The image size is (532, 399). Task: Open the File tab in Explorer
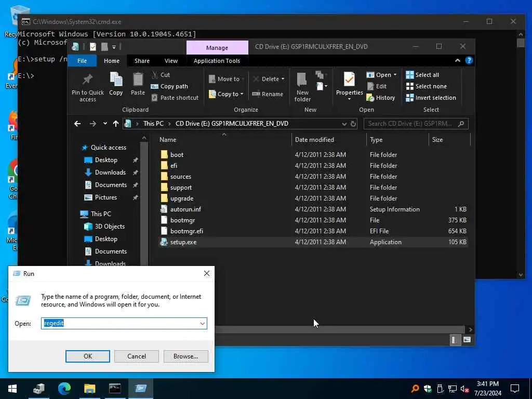tap(82, 61)
